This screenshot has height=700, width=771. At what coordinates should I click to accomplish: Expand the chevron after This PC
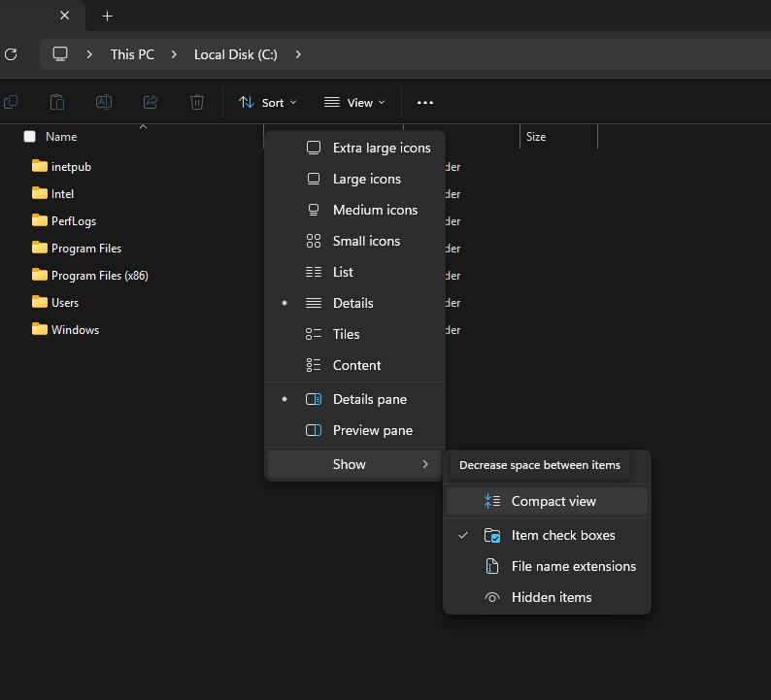coord(174,54)
